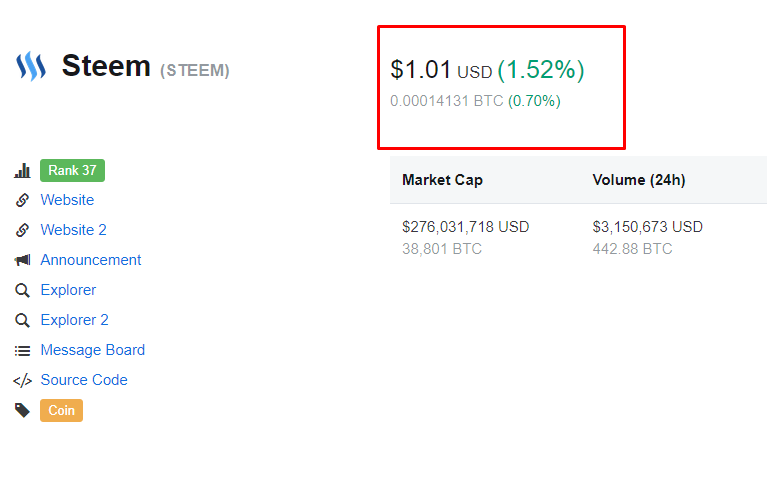
Task: Click the bar chart rank icon
Action: pos(22,171)
